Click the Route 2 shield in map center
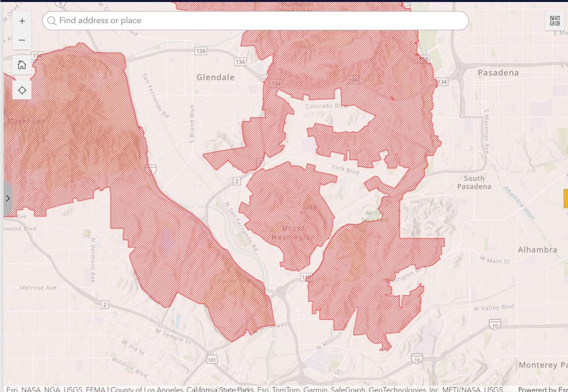568x392 pixels. tap(236, 182)
